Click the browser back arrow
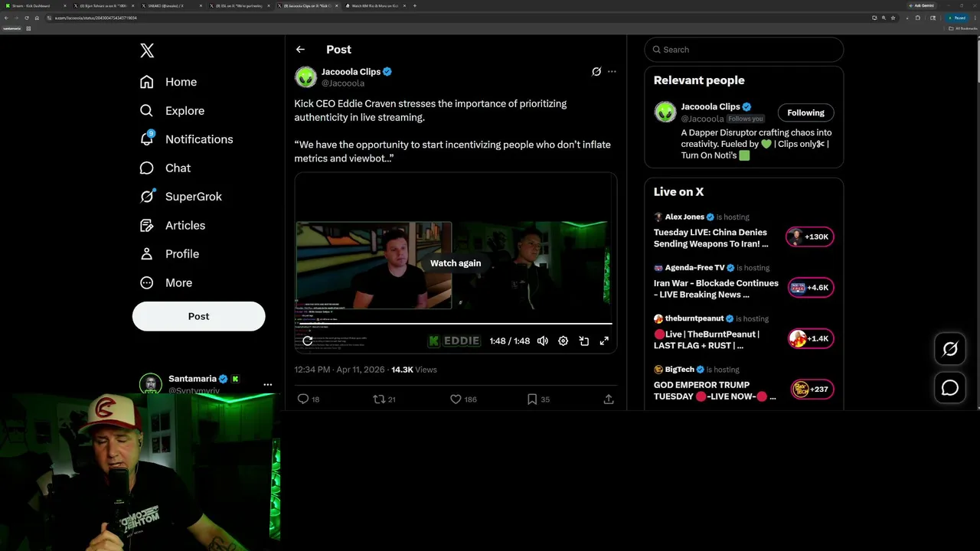Viewport: 980px width, 551px height. (x=7, y=18)
